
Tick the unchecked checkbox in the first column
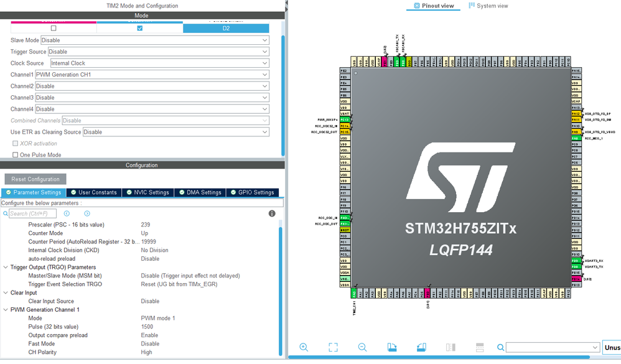pyautogui.click(x=54, y=28)
